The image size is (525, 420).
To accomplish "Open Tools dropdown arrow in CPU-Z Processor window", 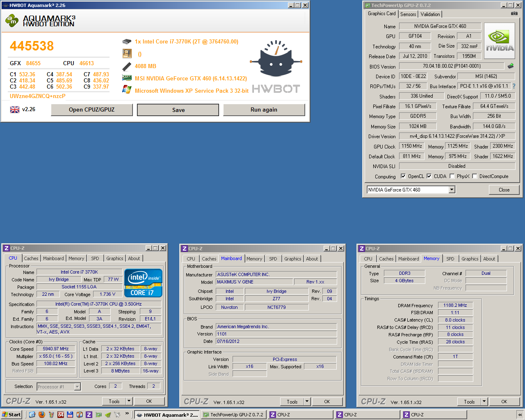I will 129,401.
